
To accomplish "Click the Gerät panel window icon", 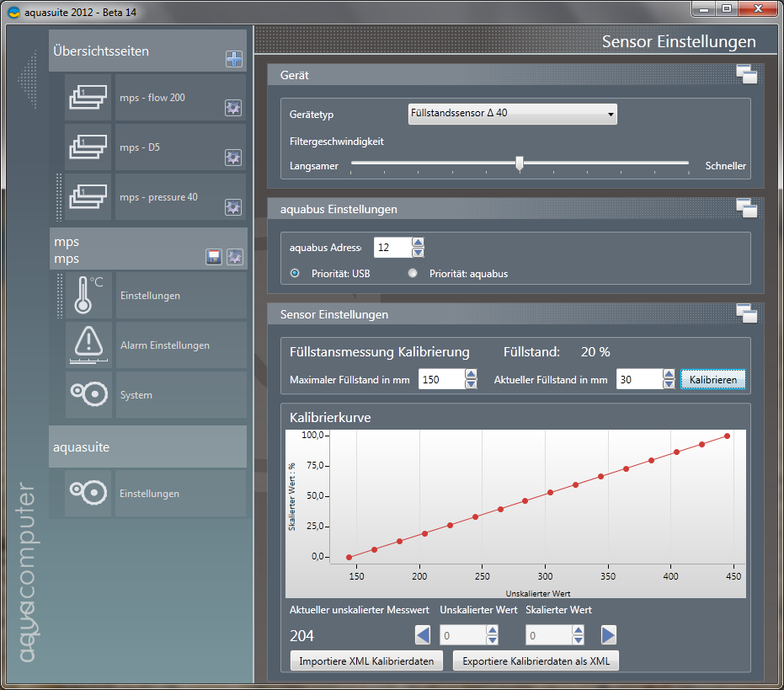I will pyautogui.click(x=746, y=74).
